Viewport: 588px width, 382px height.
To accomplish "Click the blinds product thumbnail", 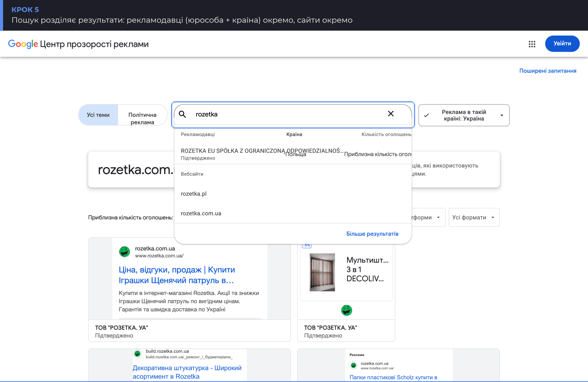I will click(x=322, y=272).
